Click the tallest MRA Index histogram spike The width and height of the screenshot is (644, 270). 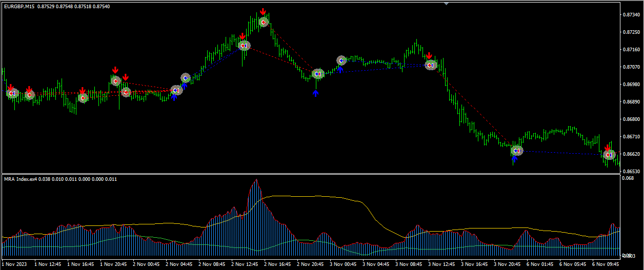click(x=255, y=217)
